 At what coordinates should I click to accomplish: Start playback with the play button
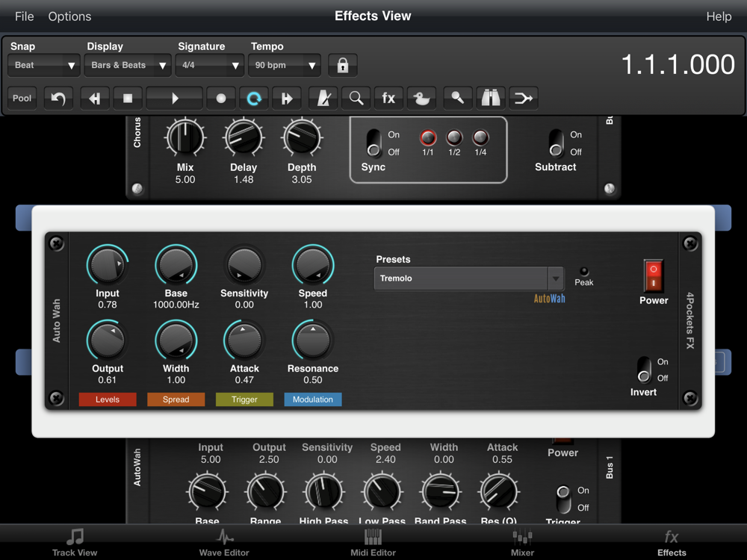pos(174,99)
